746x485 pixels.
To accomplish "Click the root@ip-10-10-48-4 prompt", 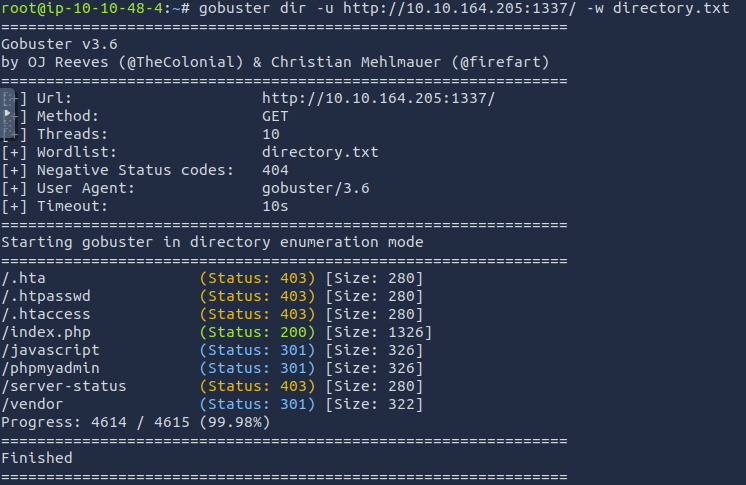I will tap(82, 8).
